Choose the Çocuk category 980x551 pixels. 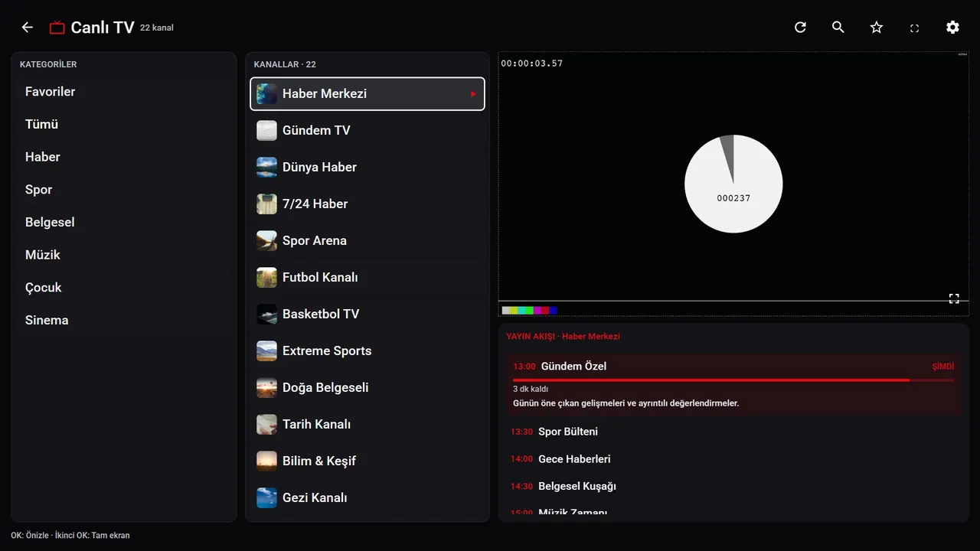coord(124,288)
